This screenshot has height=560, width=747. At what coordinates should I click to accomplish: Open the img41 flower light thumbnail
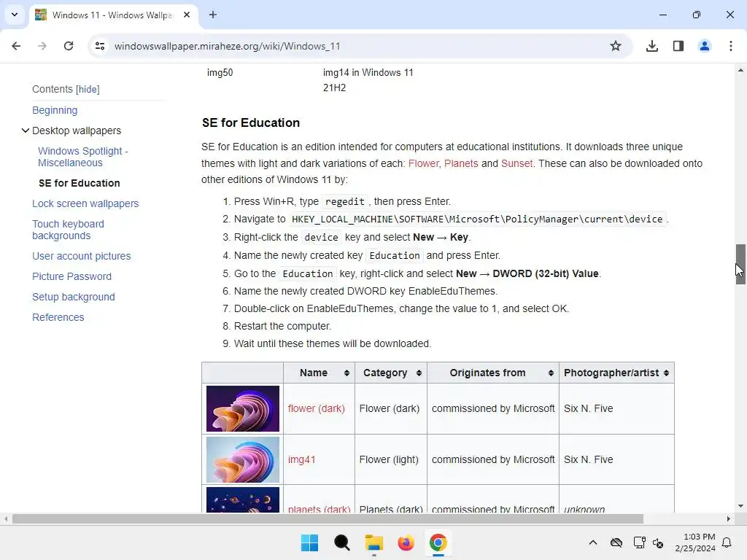pos(242,459)
